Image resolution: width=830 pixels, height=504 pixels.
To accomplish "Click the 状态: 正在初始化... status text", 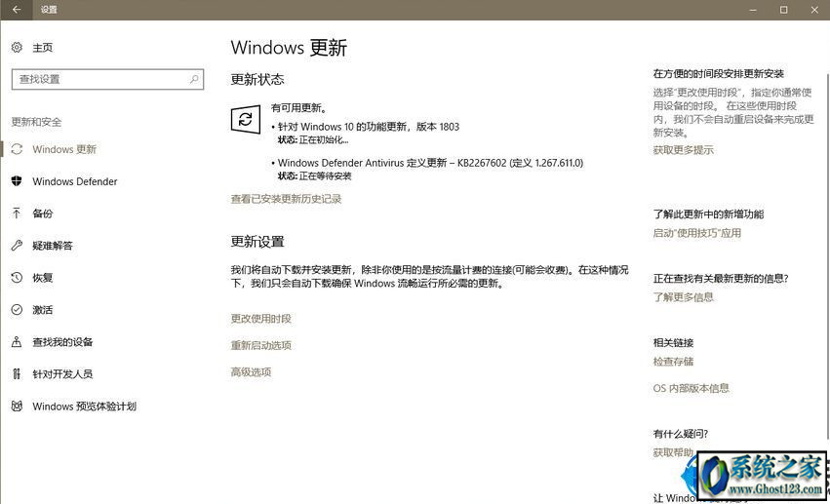I will [313, 140].
